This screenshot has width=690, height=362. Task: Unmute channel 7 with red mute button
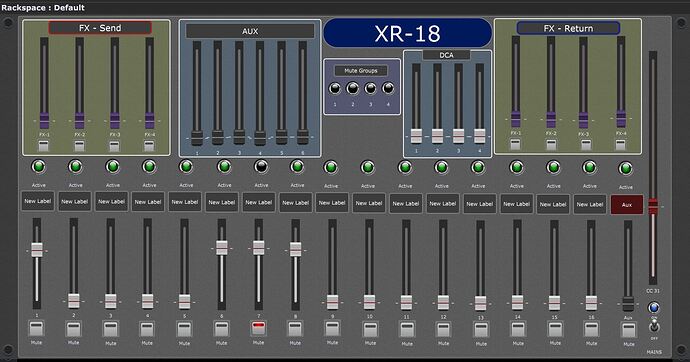point(258,328)
